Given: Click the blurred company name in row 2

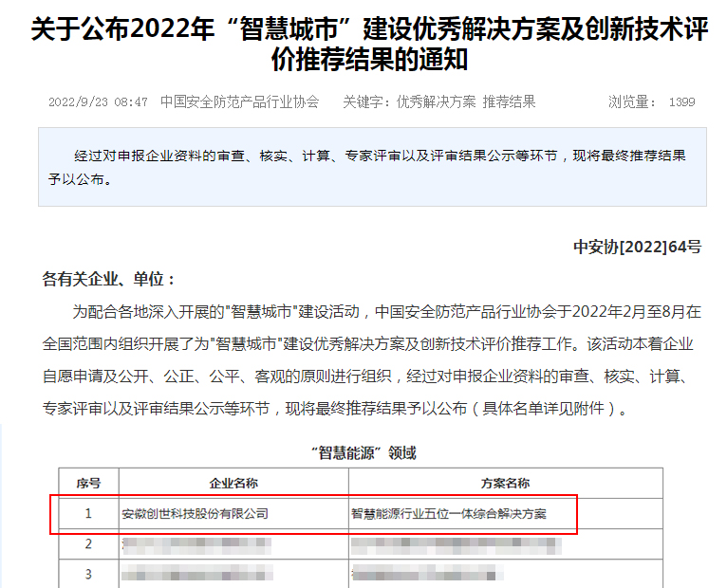Looking at the screenshot, I should click(x=197, y=544).
